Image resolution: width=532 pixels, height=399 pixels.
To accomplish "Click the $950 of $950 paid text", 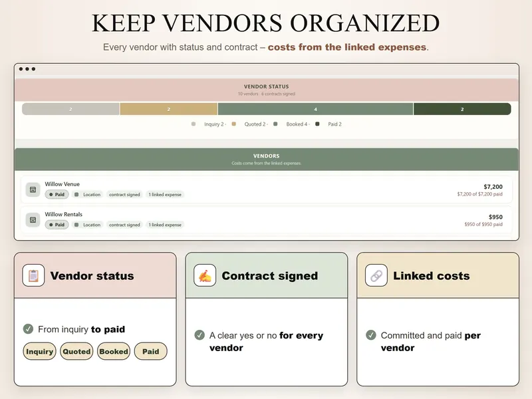I will coord(483,224).
